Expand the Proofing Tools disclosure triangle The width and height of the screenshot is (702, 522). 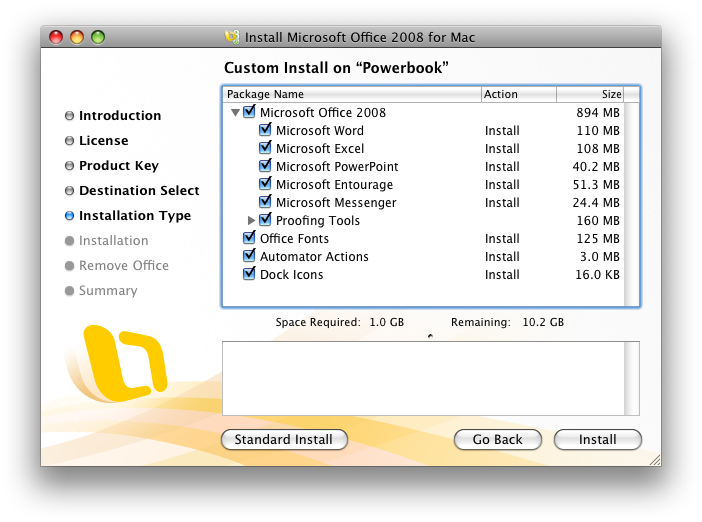click(x=251, y=220)
